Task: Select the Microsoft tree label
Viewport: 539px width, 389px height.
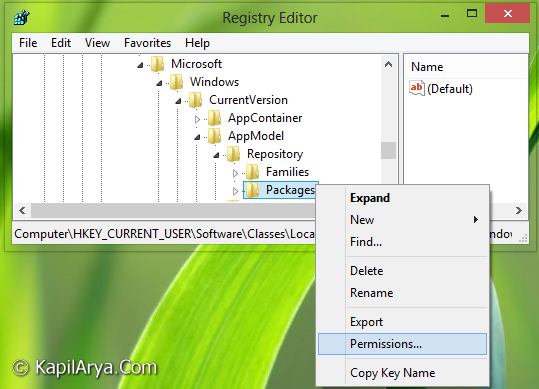Action: pyautogui.click(x=197, y=64)
